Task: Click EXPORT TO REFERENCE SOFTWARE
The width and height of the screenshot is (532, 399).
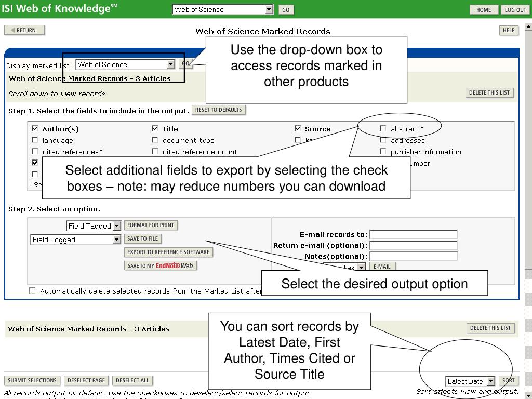Action: pos(168,252)
